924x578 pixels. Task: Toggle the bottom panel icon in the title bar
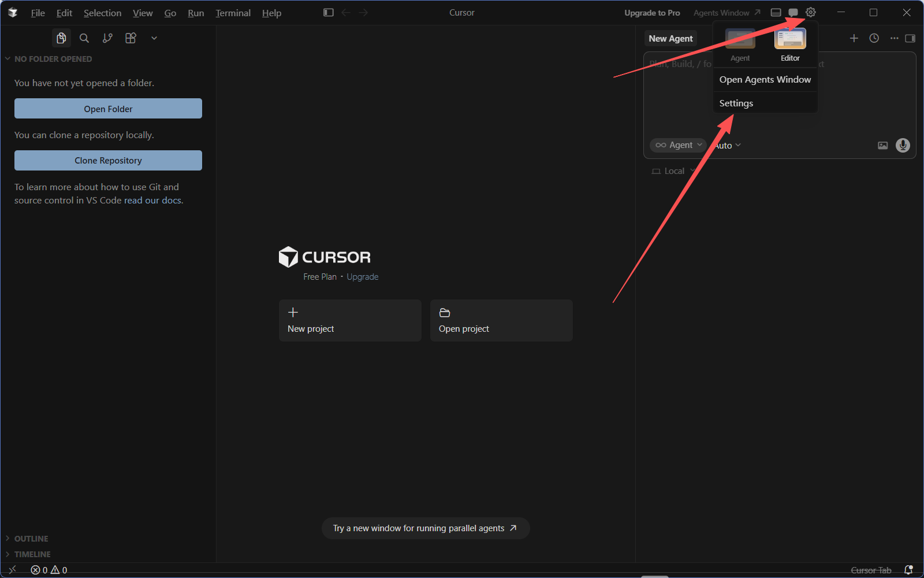click(776, 12)
